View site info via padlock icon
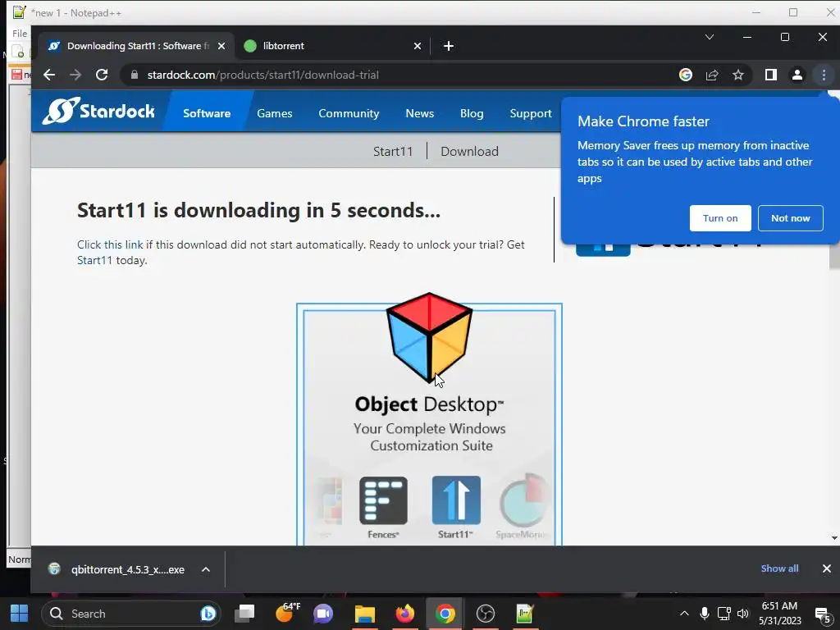 point(135,75)
